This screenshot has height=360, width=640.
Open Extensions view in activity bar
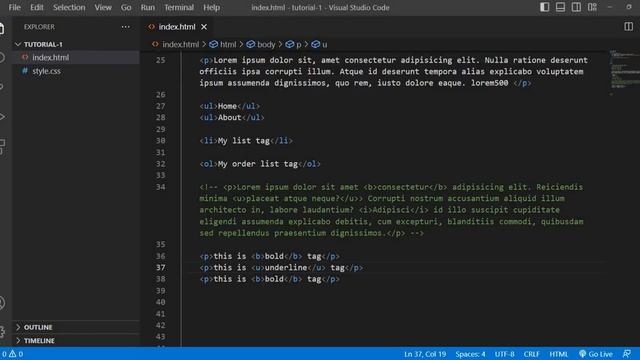pos(2,146)
